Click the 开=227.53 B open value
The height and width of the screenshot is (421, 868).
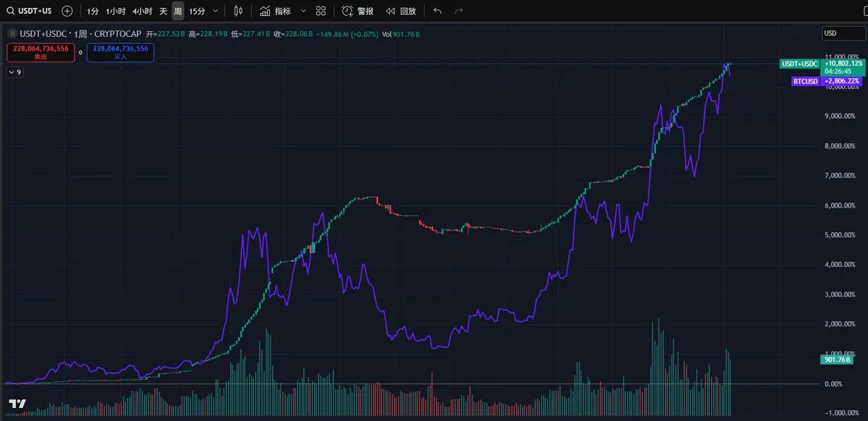point(166,34)
